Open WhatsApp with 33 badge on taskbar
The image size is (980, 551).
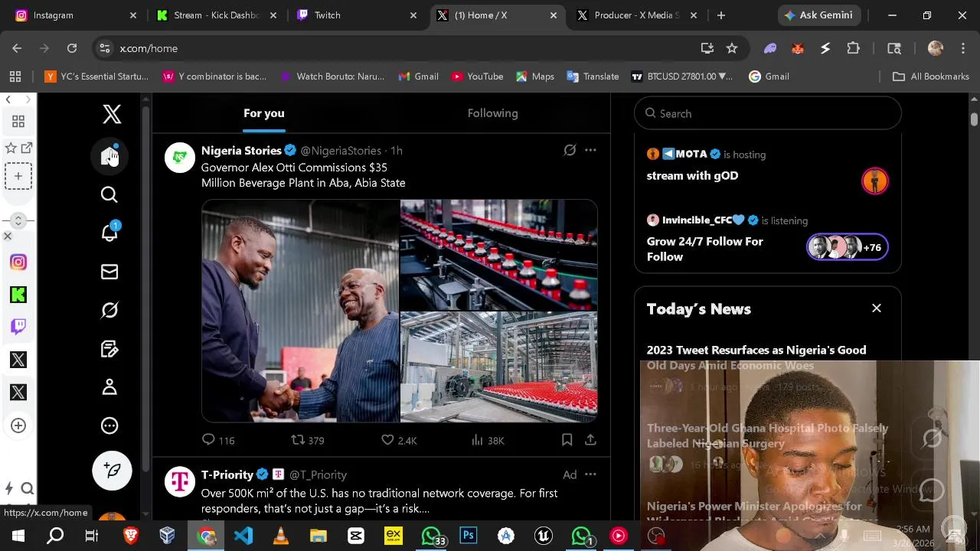click(x=432, y=536)
